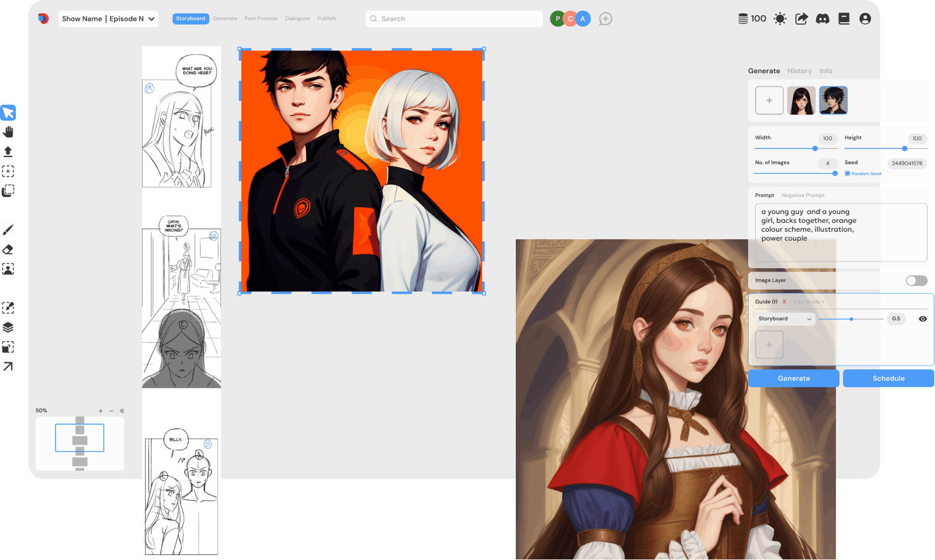Add a collaborator with plus circle
Viewport: 935px width, 560px height.
605,19
